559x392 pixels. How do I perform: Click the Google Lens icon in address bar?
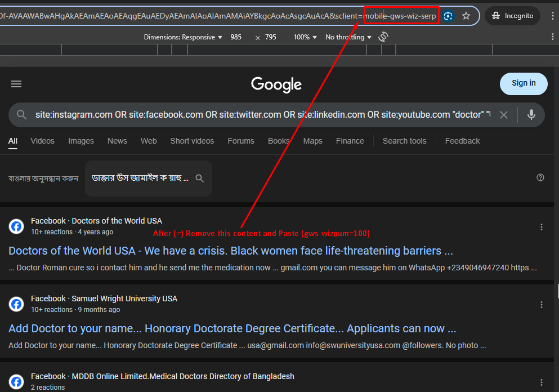tap(448, 16)
